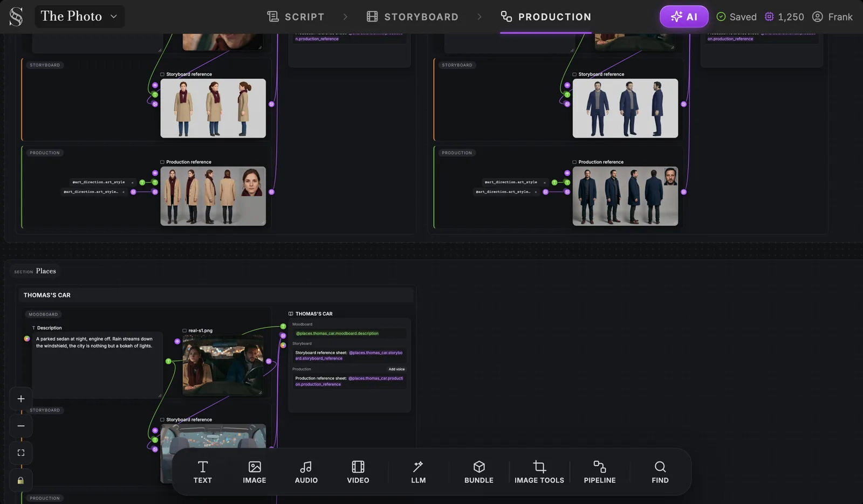This screenshot has width=863, height=504.
Task: Switch to the Script tab
Action: (296, 17)
